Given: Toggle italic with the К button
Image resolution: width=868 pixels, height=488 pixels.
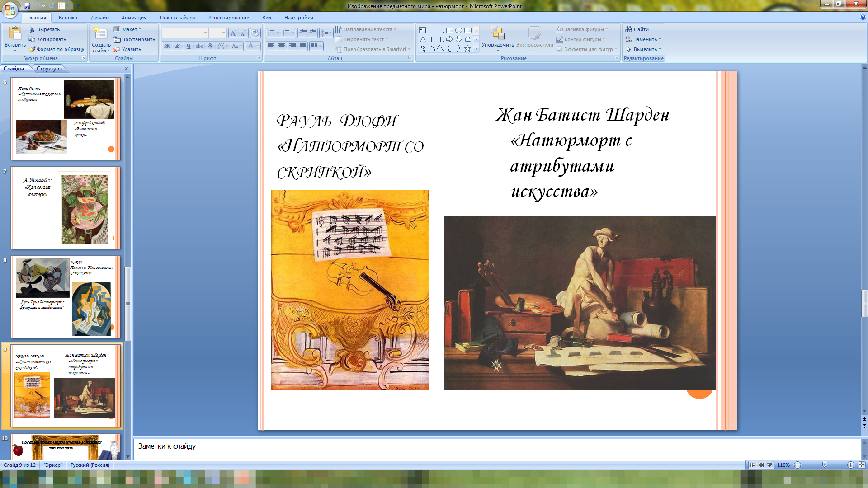Looking at the screenshot, I should pos(178,46).
